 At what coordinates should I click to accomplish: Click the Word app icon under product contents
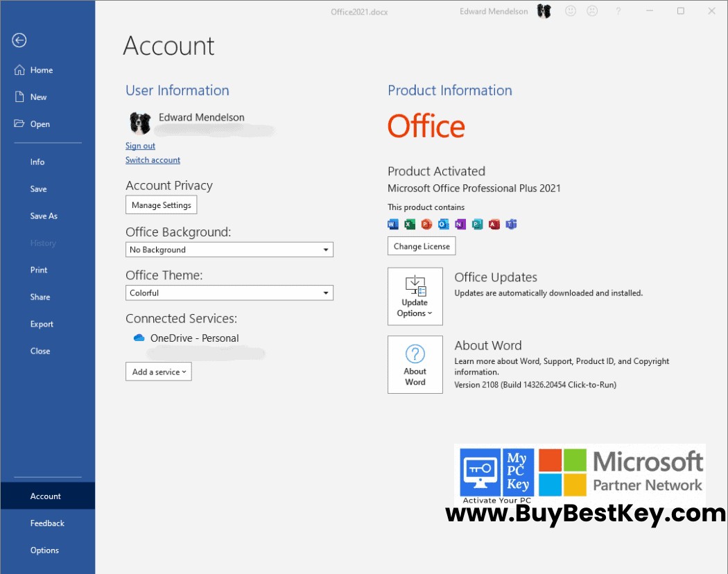tap(393, 225)
